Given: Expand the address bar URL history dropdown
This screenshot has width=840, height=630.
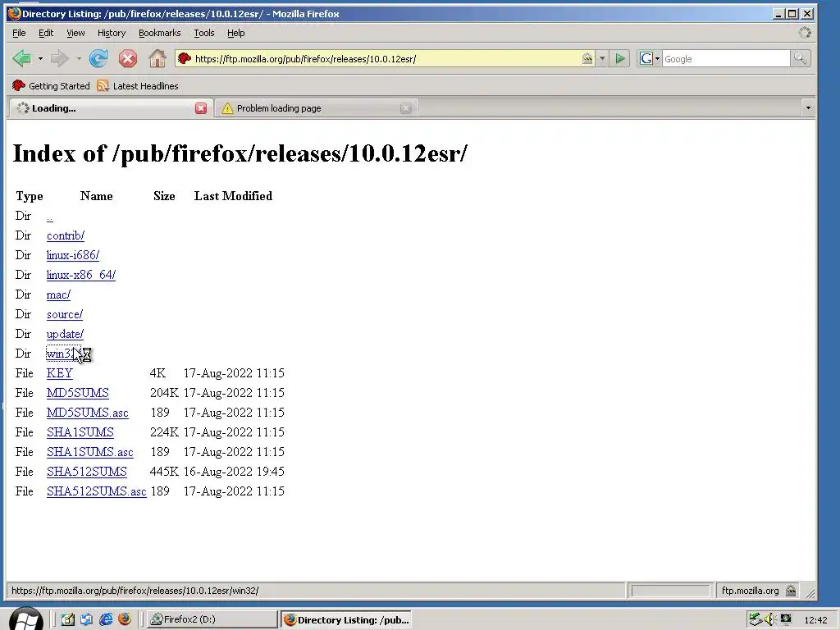Looking at the screenshot, I should point(602,58).
